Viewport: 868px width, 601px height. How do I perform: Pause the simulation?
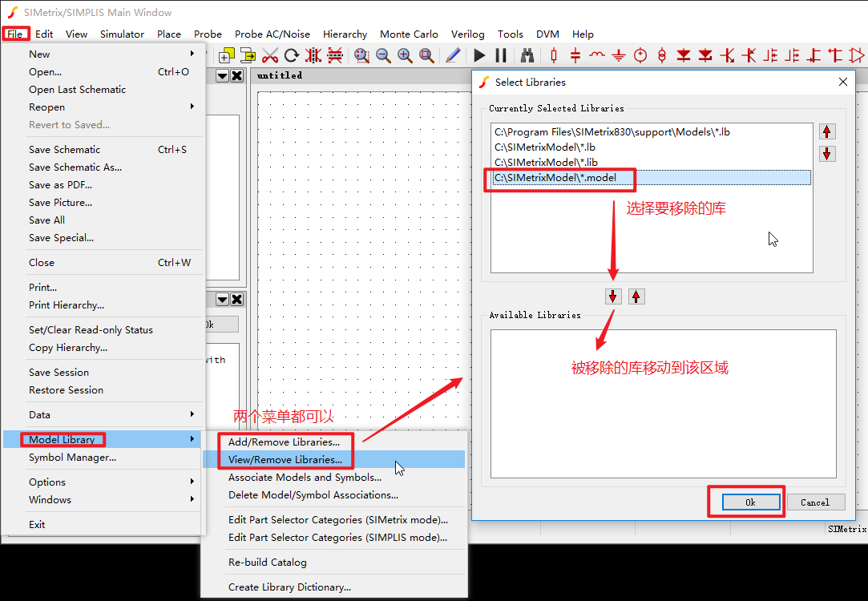pos(501,55)
